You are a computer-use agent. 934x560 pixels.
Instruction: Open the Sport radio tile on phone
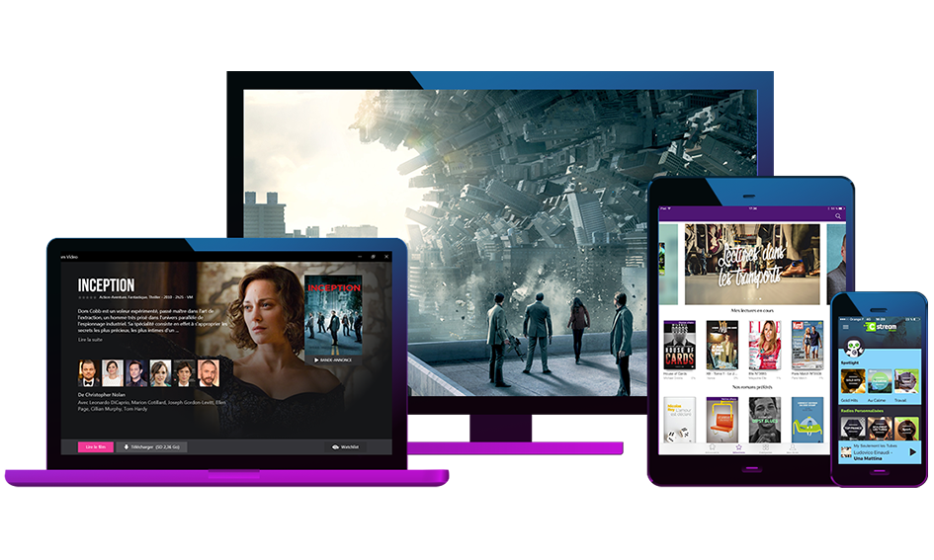(x=906, y=428)
